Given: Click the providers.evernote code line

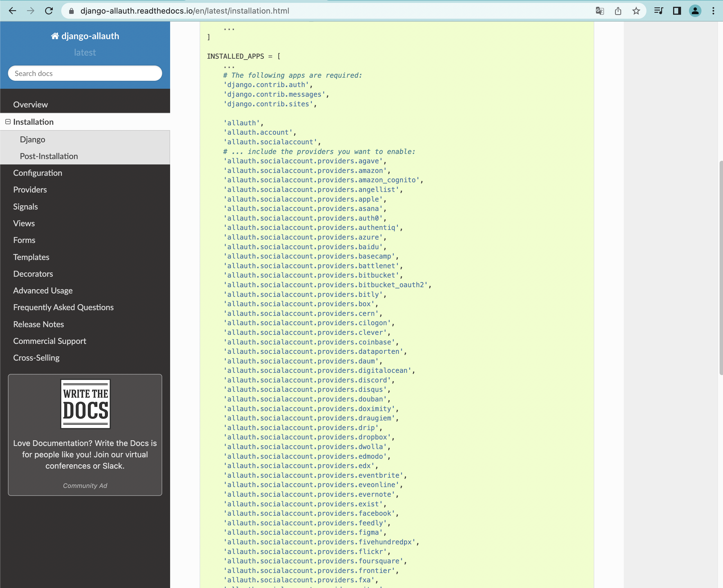Looking at the screenshot, I should click(311, 494).
